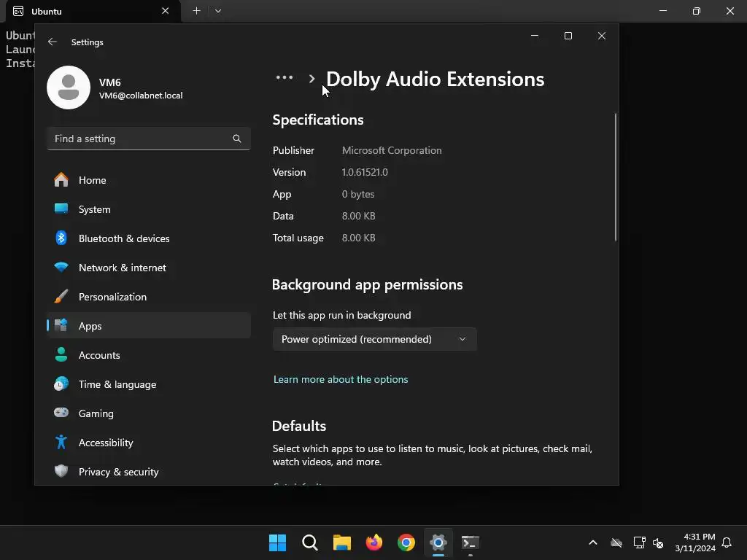Click the Privacy & security shield icon
Screen dimensions: 747x560
(x=61, y=472)
